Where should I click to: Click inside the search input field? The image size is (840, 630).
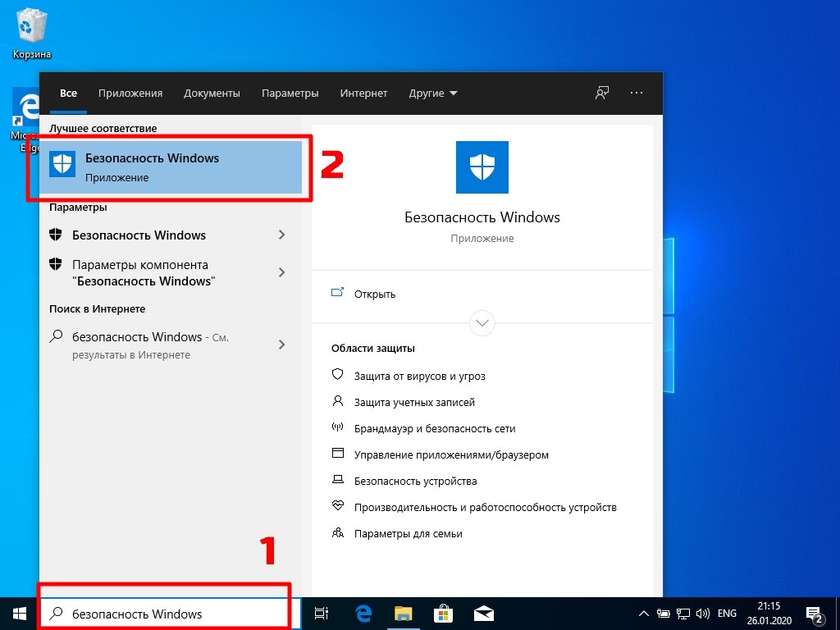[164, 613]
